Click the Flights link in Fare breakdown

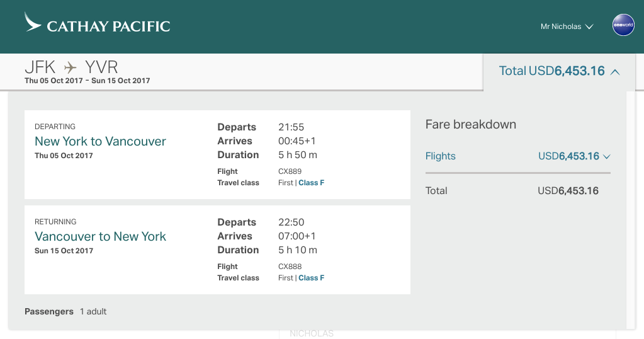coord(440,156)
